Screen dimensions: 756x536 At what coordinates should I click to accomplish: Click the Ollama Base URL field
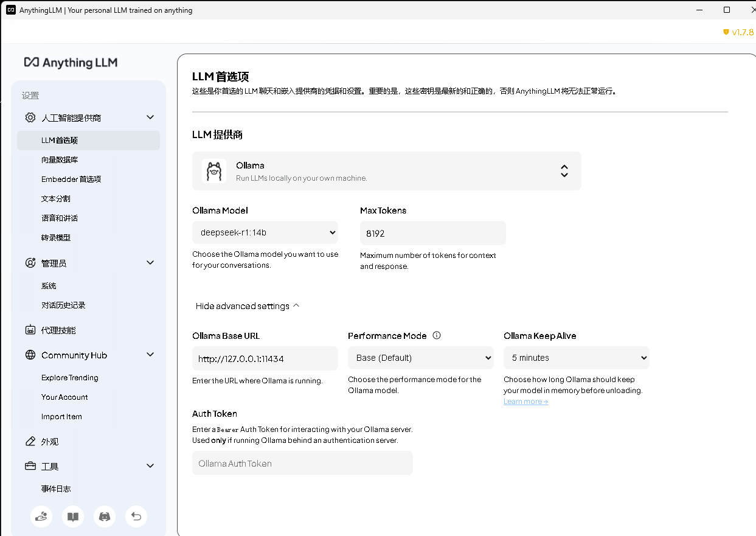point(265,358)
